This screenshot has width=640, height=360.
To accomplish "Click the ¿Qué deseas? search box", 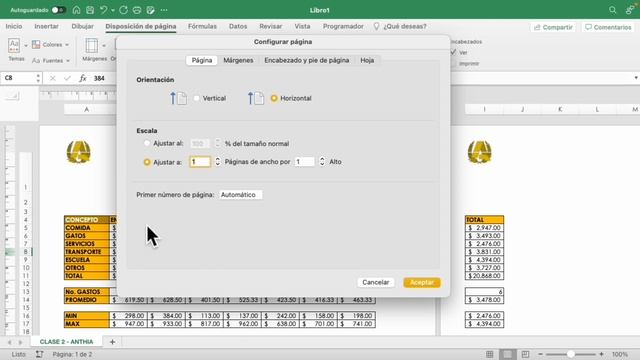I will click(x=400, y=26).
